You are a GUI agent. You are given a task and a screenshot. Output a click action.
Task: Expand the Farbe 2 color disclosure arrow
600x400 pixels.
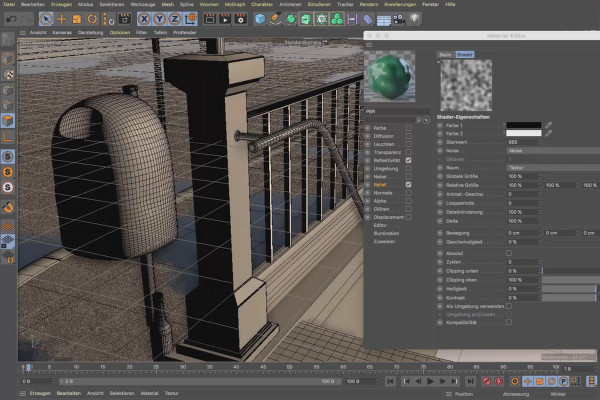(503, 134)
